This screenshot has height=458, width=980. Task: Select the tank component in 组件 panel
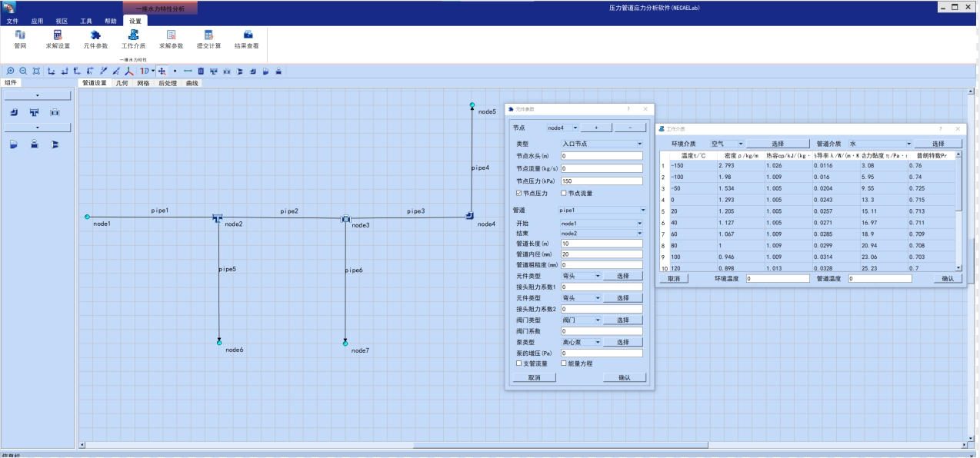(x=15, y=144)
